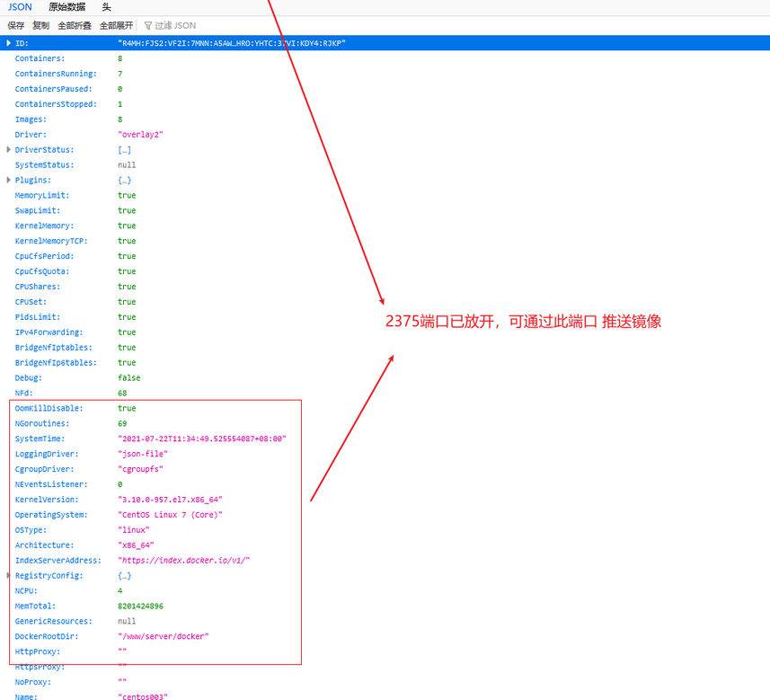Click the Debug false value
The width and height of the screenshot is (770, 700).
tap(129, 378)
